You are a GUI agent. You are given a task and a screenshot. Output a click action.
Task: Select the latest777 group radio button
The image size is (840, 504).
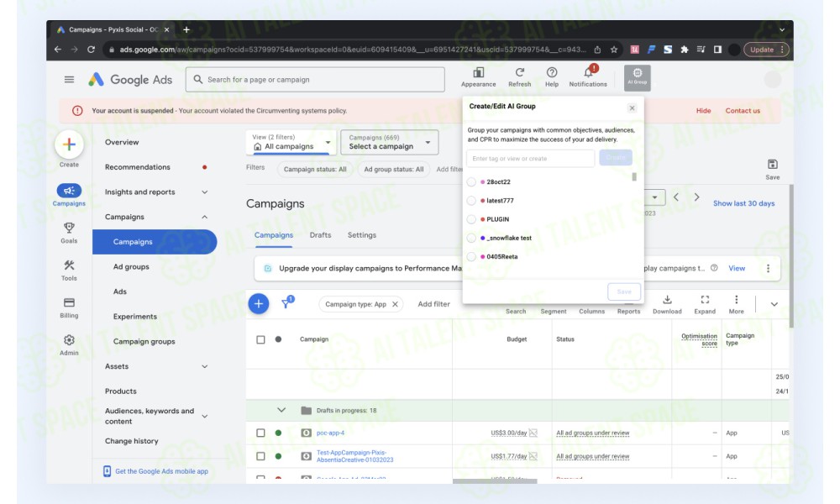point(471,201)
